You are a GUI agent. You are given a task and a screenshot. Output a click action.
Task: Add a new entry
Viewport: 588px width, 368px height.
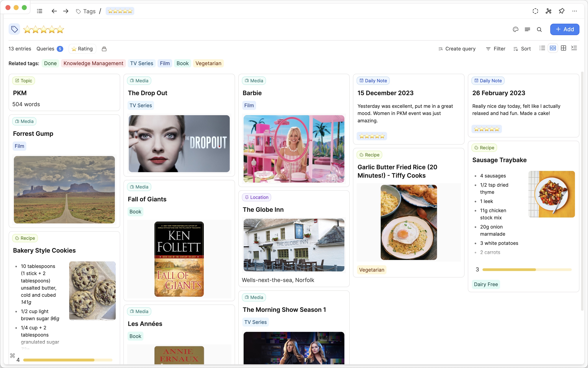tap(565, 29)
